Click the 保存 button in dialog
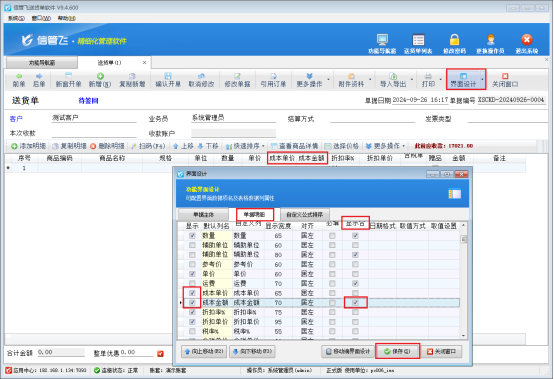Viewport: 554px width, 379px height. pos(397,351)
